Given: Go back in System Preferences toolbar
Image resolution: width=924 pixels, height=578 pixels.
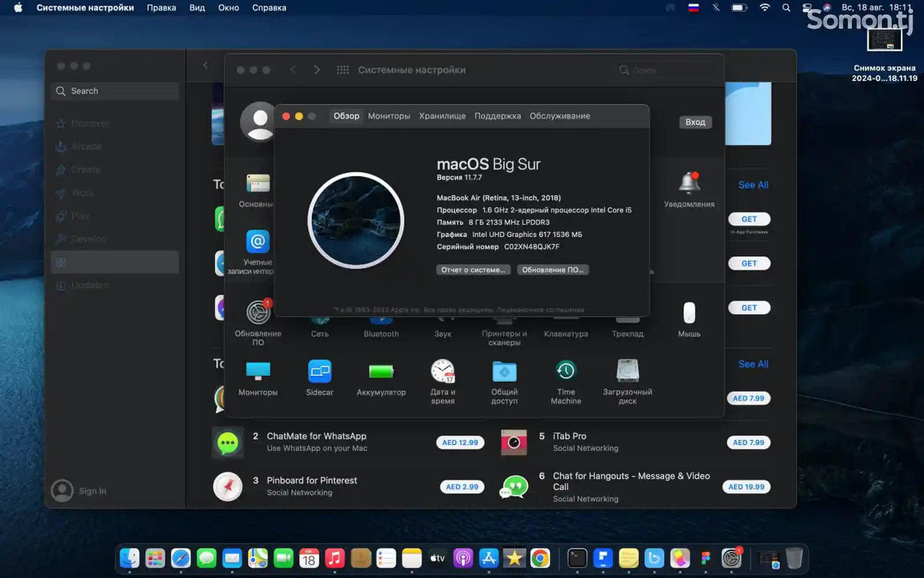Looking at the screenshot, I should 293,70.
